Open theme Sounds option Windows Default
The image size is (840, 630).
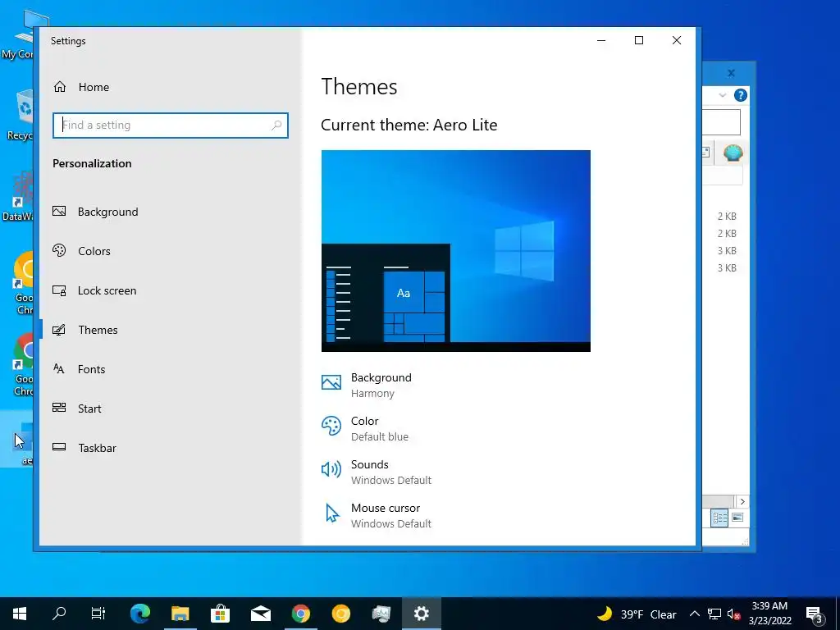pyautogui.click(x=377, y=472)
